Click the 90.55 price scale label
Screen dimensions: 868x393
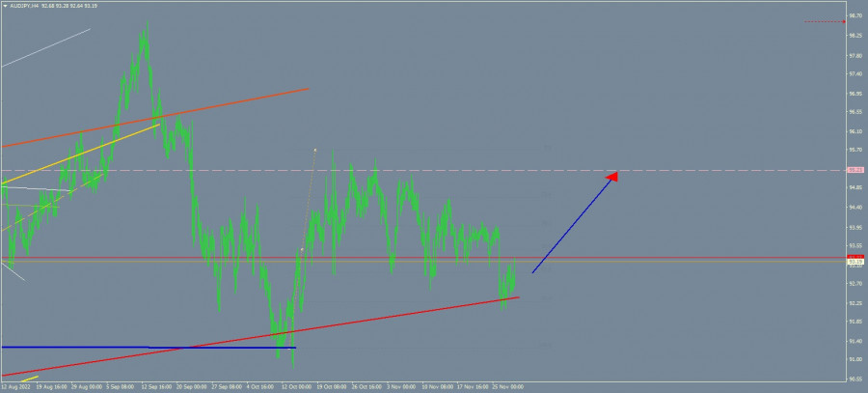(854, 379)
